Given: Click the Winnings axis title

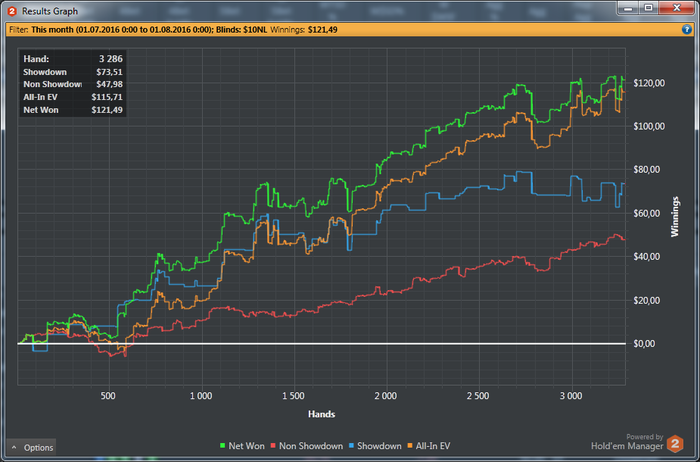Looking at the screenshot, I should click(x=675, y=216).
